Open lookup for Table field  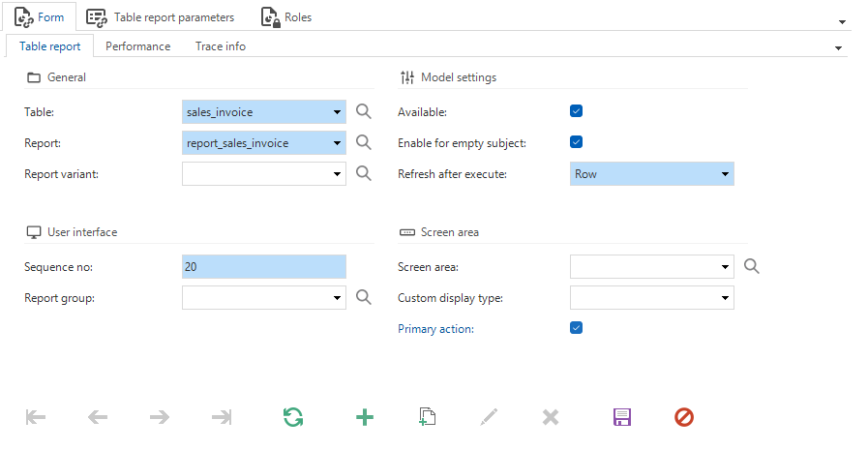pyautogui.click(x=363, y=111)
